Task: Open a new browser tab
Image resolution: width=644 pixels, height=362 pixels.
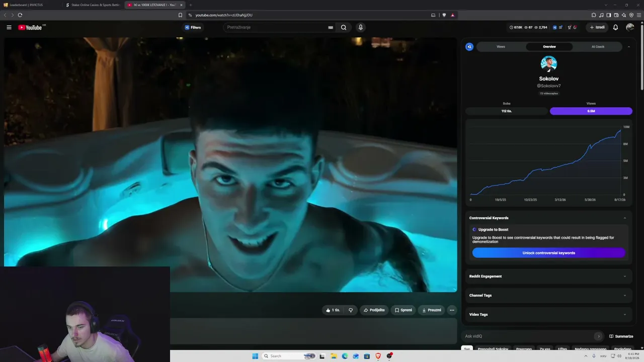Action: pyautogui.click(x=191, y=5)
